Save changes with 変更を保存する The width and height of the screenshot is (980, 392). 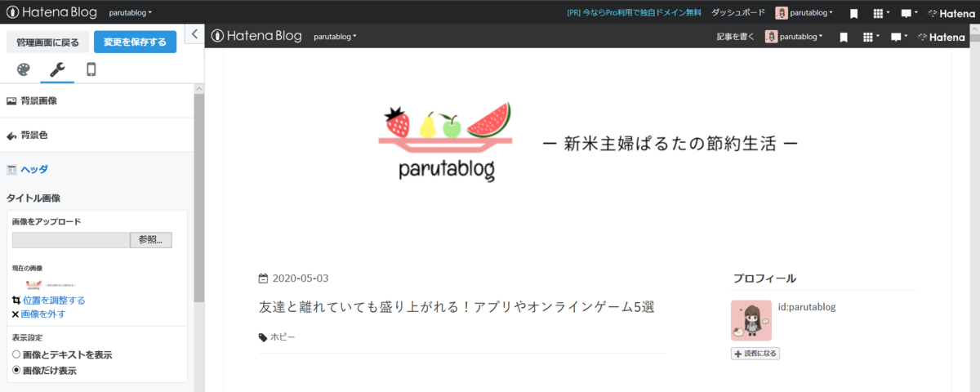tap(135, 42)
